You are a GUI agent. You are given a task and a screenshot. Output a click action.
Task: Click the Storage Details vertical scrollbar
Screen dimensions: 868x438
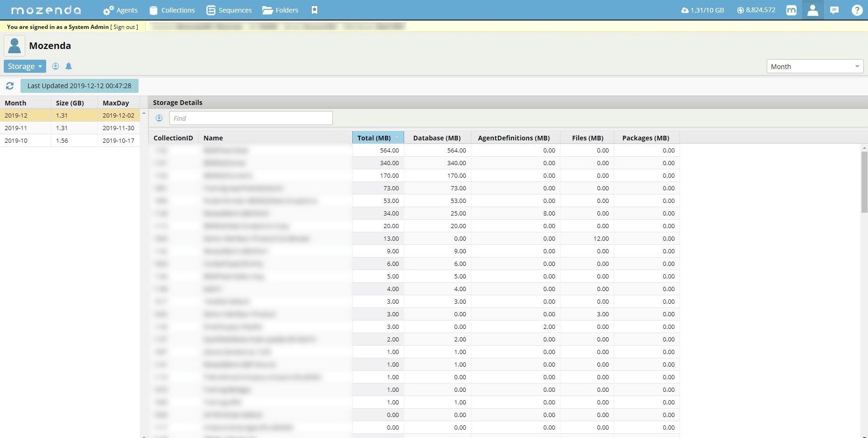tap(864, 182)
